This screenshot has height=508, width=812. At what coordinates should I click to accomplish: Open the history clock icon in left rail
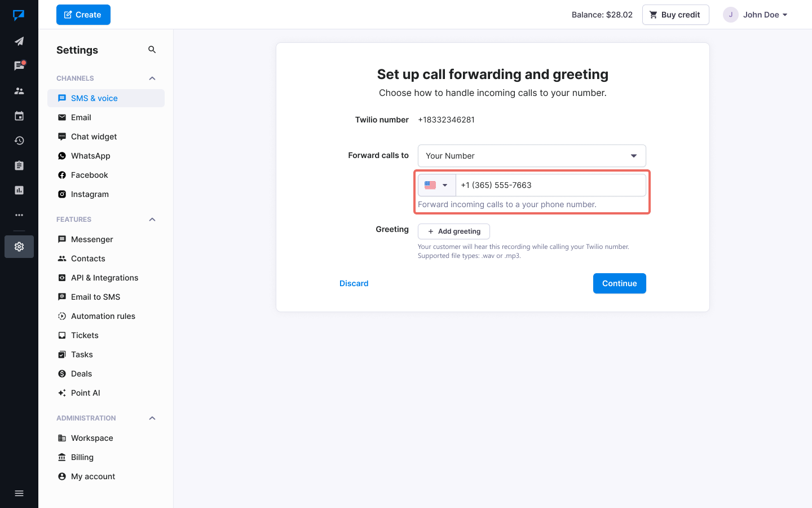click(19, 141)
